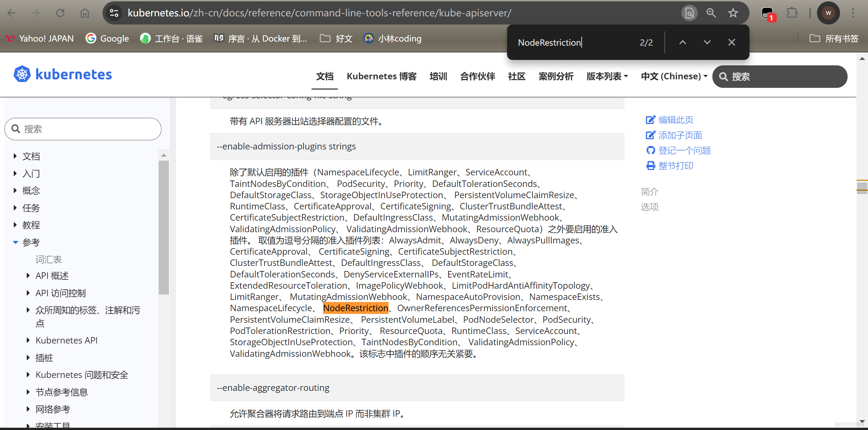
Task: Open the 培训 nav item
Action: click(x=438, y=76)
